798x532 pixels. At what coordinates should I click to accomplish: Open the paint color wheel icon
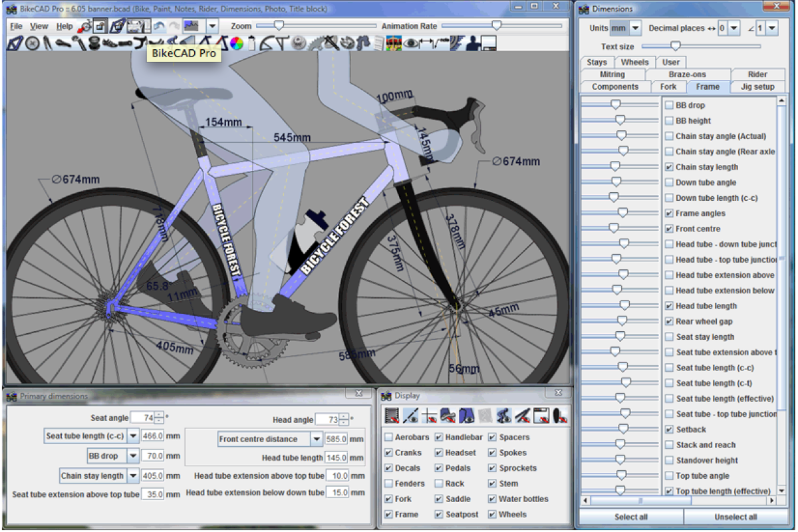[x=236, y=44]
